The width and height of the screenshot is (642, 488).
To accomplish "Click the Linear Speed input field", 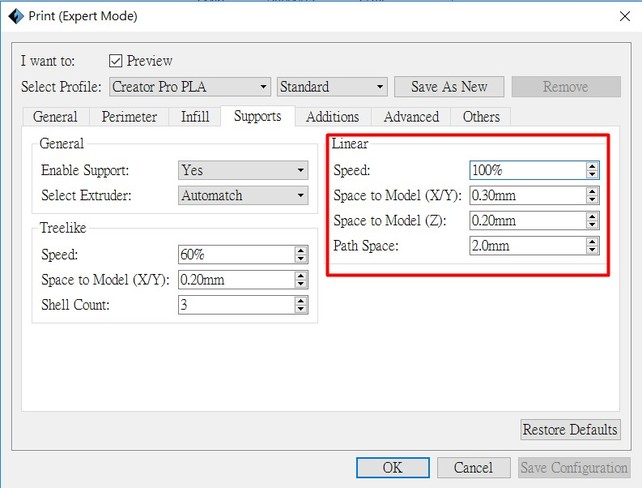I will 526,171.
